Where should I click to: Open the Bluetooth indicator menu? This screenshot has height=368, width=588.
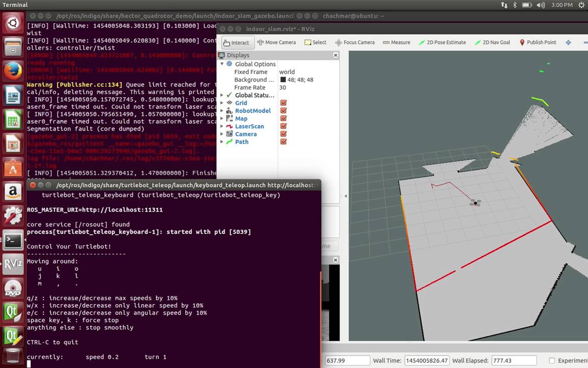pyautogui.click(x=515, y=5)
